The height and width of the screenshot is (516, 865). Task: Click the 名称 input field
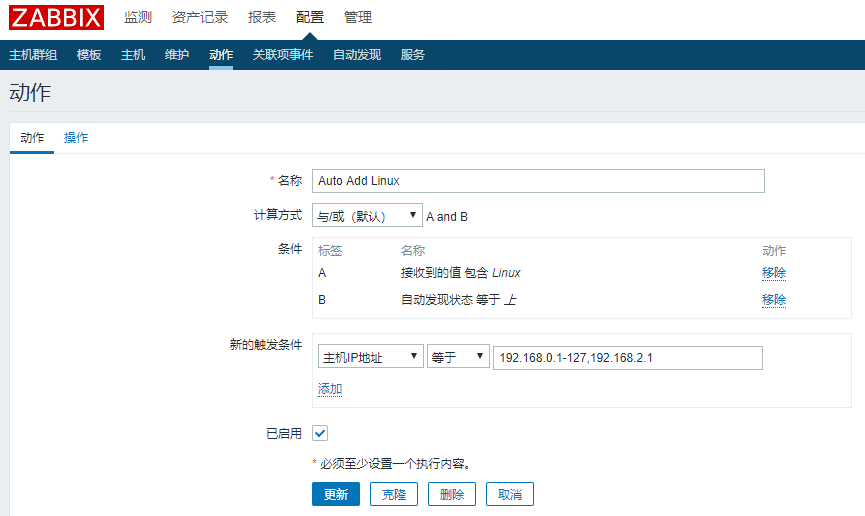(x=538, y=181)
